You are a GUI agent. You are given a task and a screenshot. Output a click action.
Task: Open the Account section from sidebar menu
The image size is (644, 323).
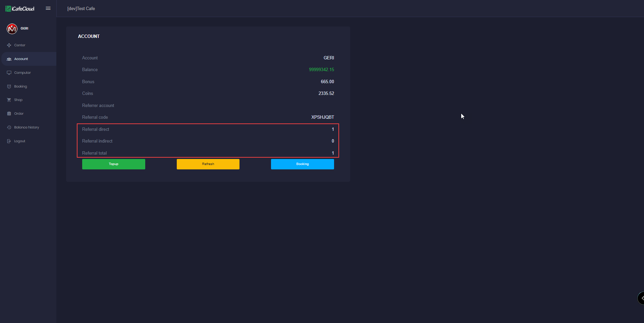pos(21,59)
